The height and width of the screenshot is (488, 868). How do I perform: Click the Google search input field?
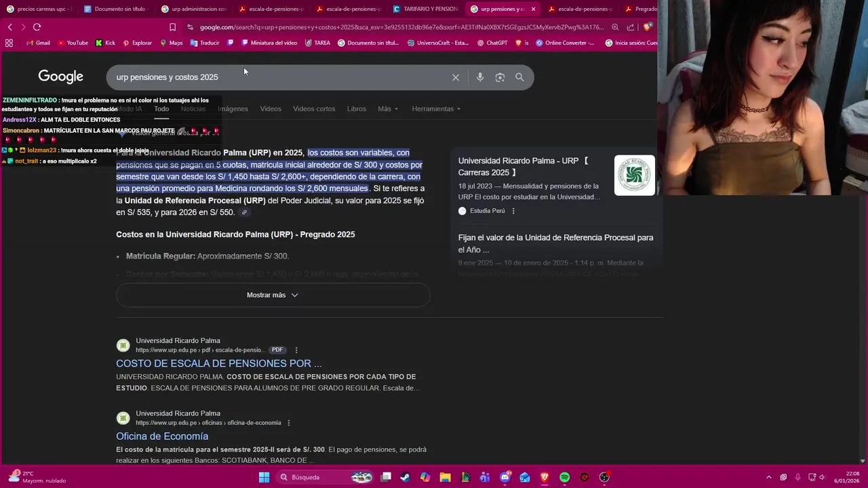click(x=278, y=77)
